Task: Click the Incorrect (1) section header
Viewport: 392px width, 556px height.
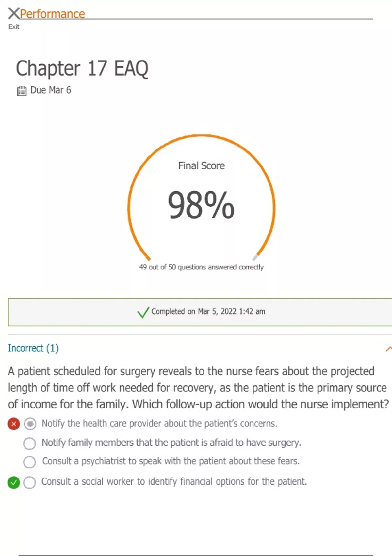Action: 33,348
